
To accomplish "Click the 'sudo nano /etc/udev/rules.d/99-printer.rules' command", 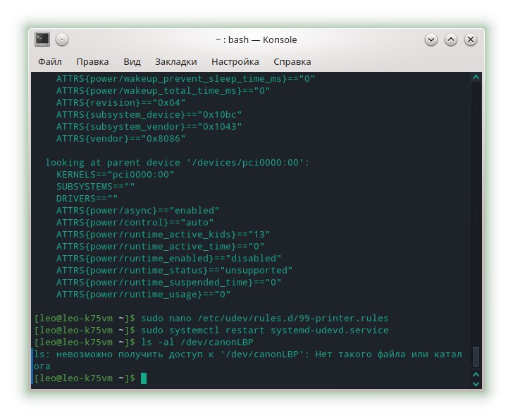I will (265, 319).
